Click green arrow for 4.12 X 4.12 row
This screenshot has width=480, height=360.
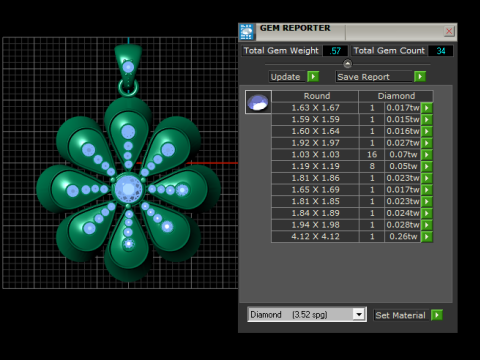427,236
